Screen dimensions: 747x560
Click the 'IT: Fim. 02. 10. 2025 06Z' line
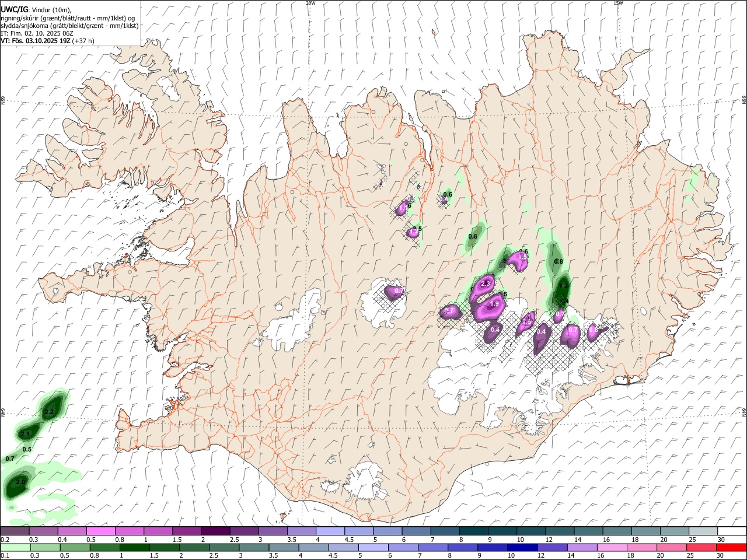point(37,33)
